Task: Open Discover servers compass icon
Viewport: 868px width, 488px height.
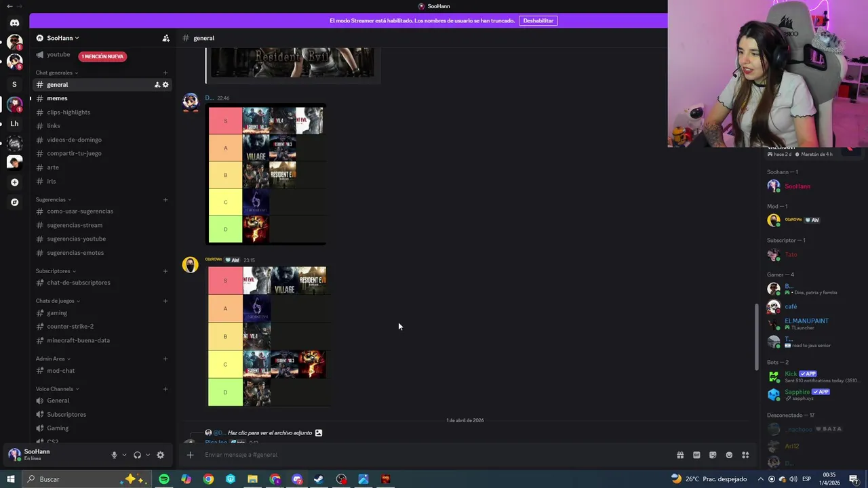Action: click(x=14, y=202)
